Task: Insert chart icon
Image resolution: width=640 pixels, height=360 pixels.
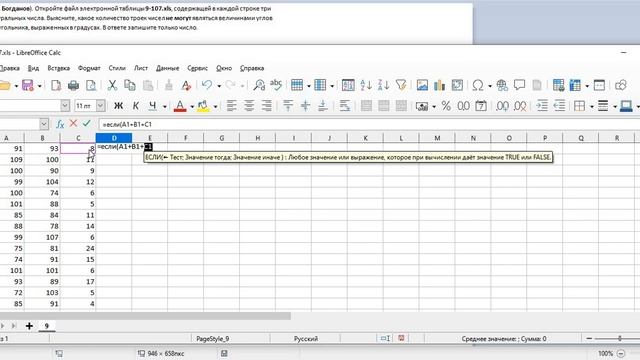Action: pos(440,85)
